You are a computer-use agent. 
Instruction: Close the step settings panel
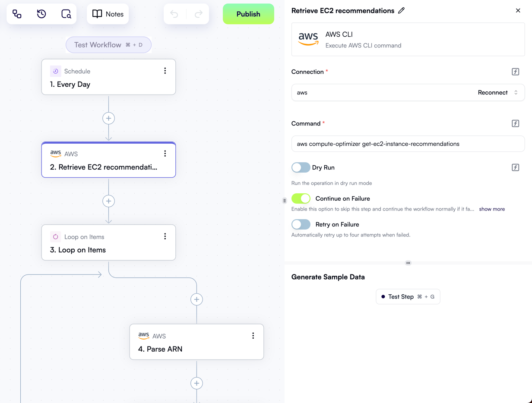point(518,10)
